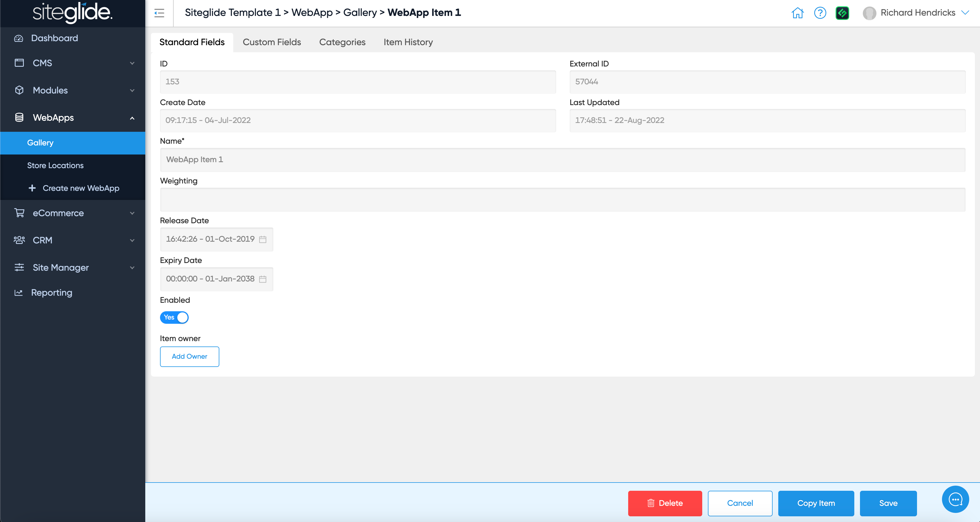The width and height of the screenshot is (980, 522).
Task: Click the green Siteglide badge icon
Action: (x=842, y=13)
